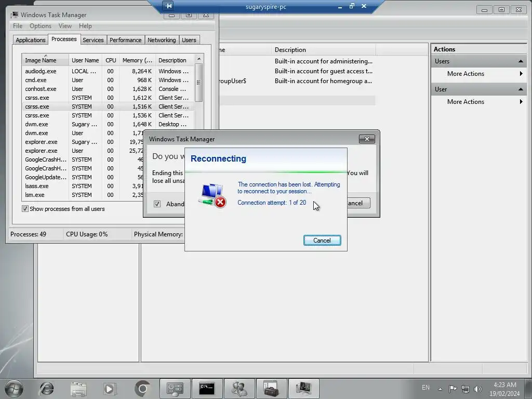This screenshot has height=399, width=532.
Task: Toggle Show processes from all users
Action: click(x=25, y=209)
